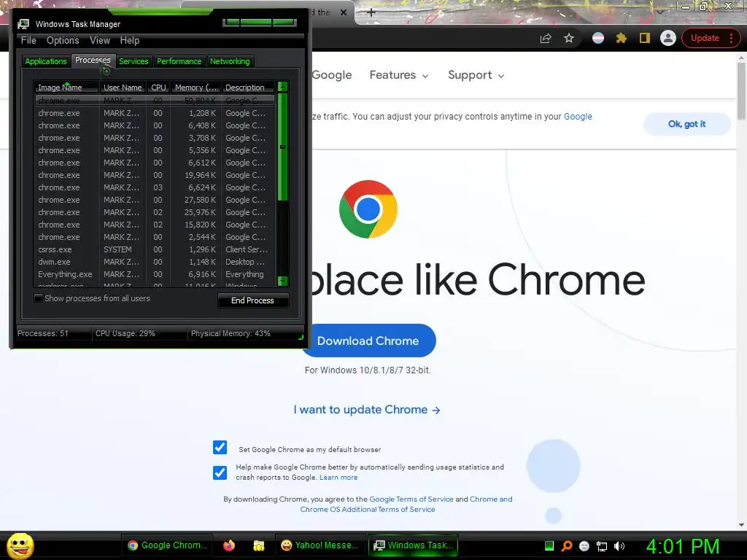Open the Options menu in Task Manager

pyautogui.click(x=63, y=41)
